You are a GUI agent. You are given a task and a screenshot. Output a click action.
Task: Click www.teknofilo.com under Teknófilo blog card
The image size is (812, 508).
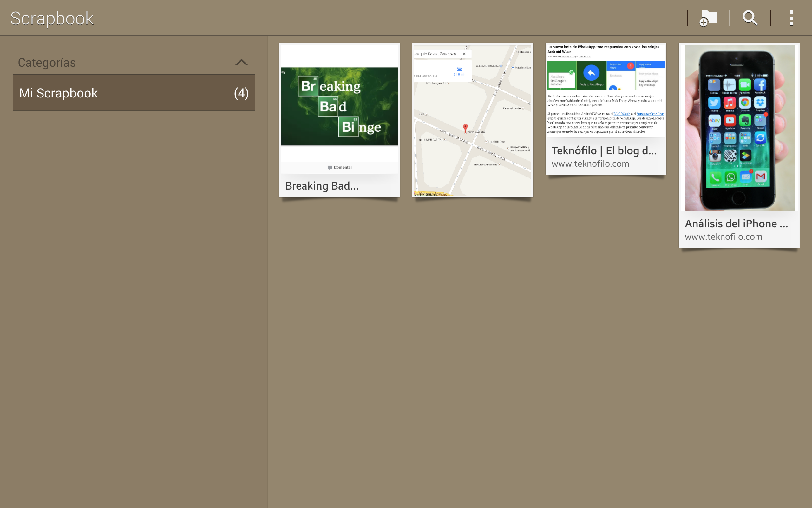coord(590,164)
